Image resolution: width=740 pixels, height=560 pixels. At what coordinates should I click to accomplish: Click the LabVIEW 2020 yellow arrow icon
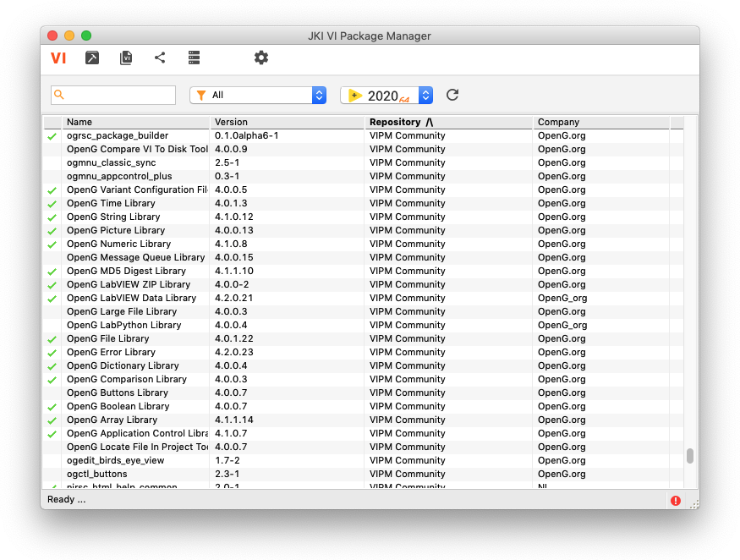point(355,96)
